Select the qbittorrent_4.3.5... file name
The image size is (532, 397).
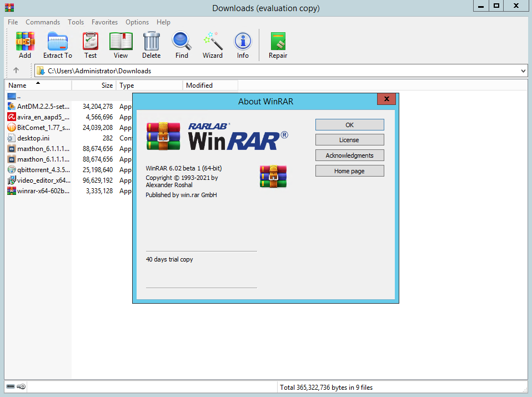[x=44, y=170]
